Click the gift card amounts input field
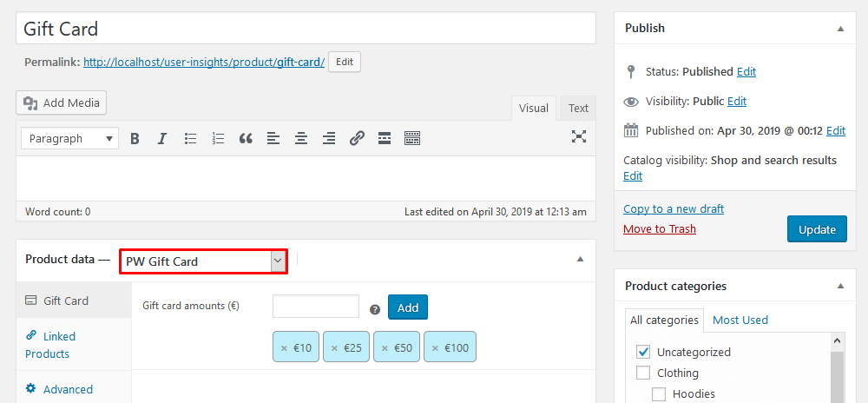This screenshot has height=403, width=868. click(316, 307)
